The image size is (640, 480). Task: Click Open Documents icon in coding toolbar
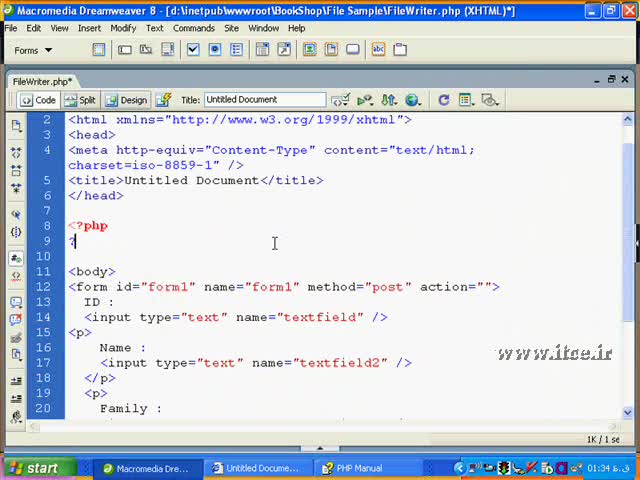[16, 126]
